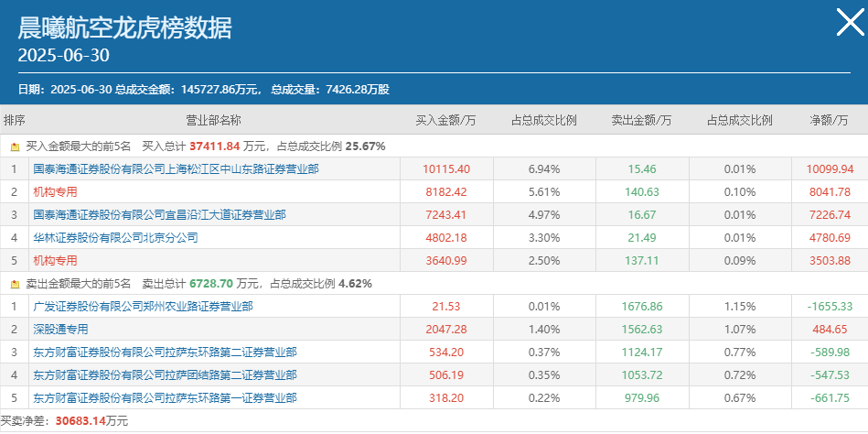Select sell amount cell 979.96
Image resolution: width=868 pixels, height=434 pixels.
tap(642, 398)
